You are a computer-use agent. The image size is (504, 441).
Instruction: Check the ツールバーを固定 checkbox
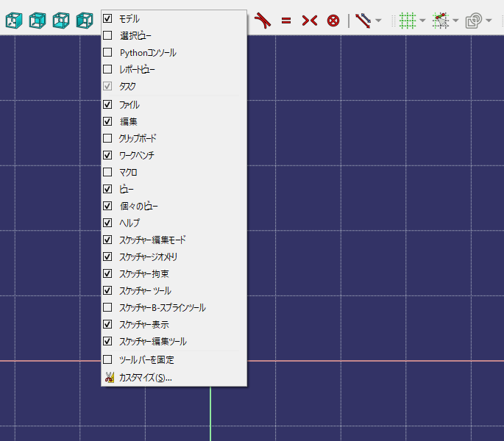(107, 359)
